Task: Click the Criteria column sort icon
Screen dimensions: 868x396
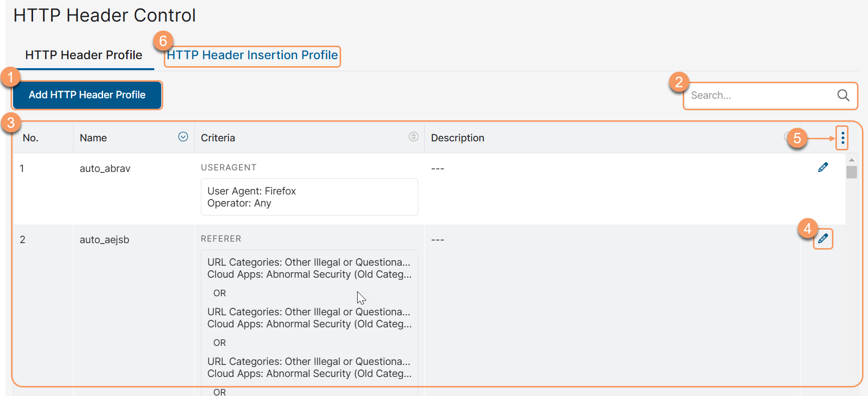Action: pyautogui.click(x=413, y=137)
